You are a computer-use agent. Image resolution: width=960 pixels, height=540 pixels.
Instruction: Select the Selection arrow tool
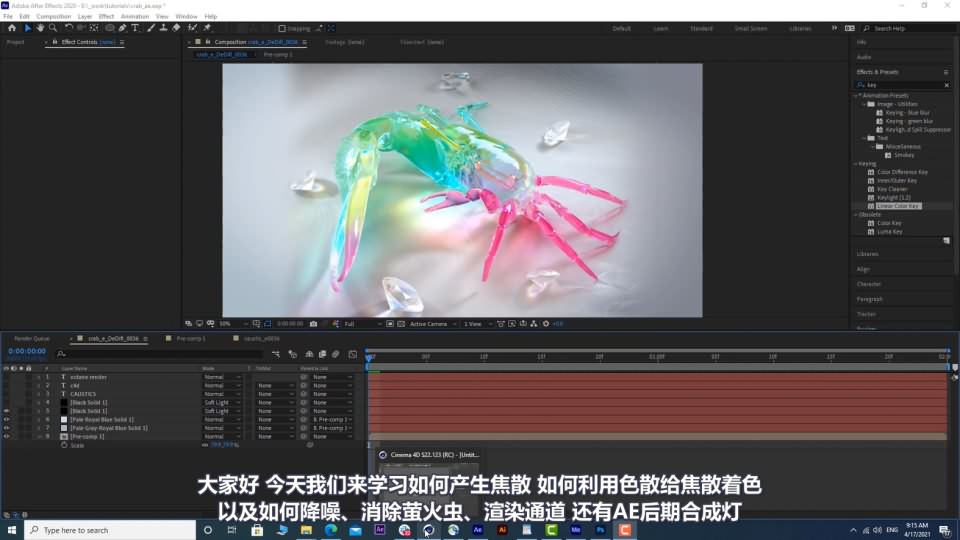coord(28,28)
